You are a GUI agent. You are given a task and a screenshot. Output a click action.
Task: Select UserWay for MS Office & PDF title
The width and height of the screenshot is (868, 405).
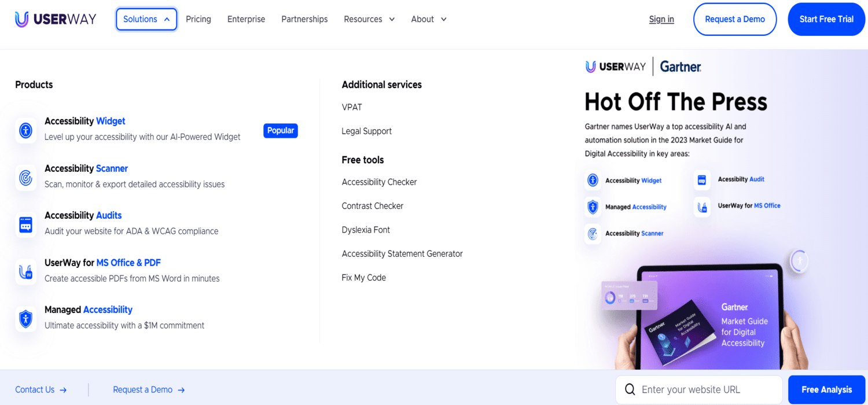tap(102, 263)
